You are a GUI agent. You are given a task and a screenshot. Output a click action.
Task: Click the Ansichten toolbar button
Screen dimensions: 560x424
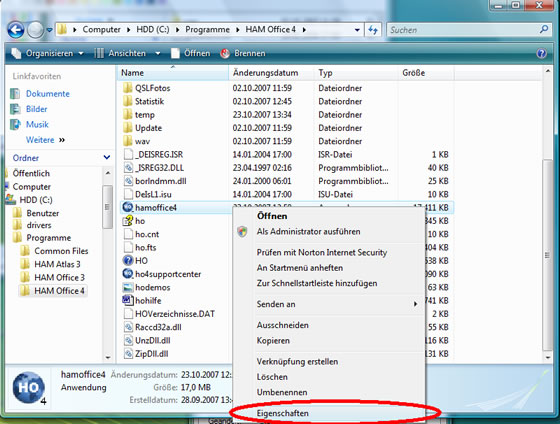[x=121, y=53]
